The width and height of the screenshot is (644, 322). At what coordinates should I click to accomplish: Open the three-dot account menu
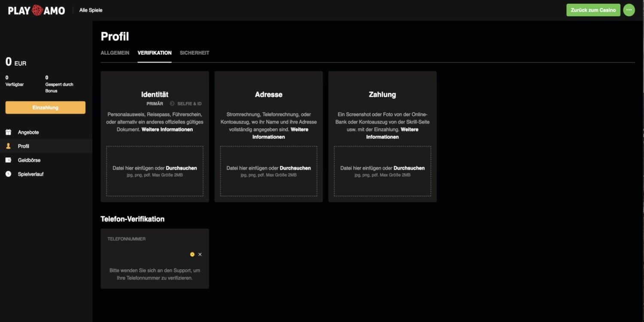[x=629, y=10]
